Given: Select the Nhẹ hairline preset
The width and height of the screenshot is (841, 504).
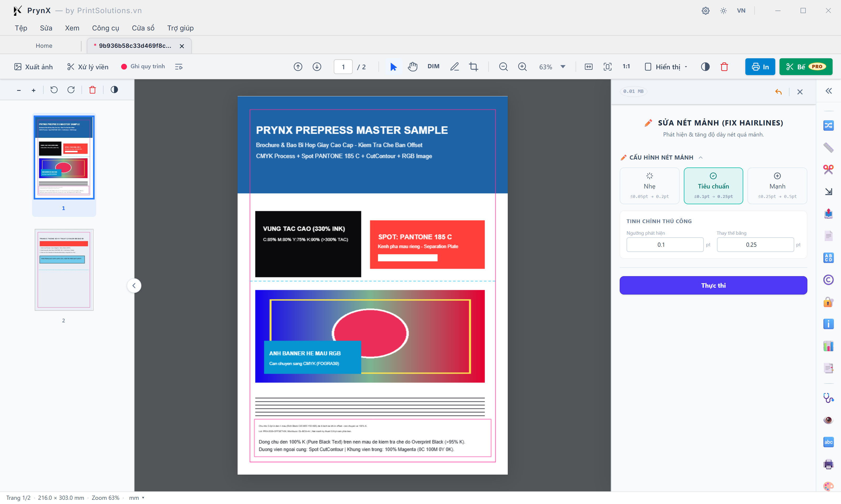Looking at the screenshot, I should pyautogui.click(x=649, y=186).
